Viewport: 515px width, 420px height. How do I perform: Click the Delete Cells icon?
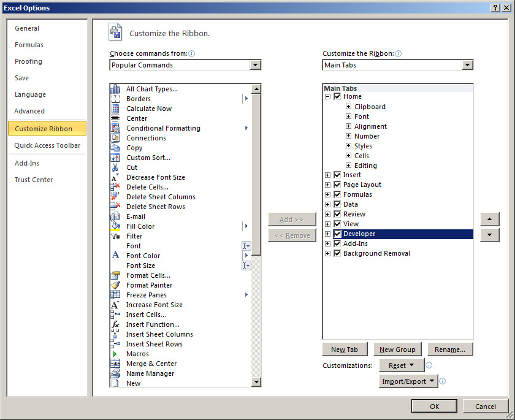click(x=115, y=187)
